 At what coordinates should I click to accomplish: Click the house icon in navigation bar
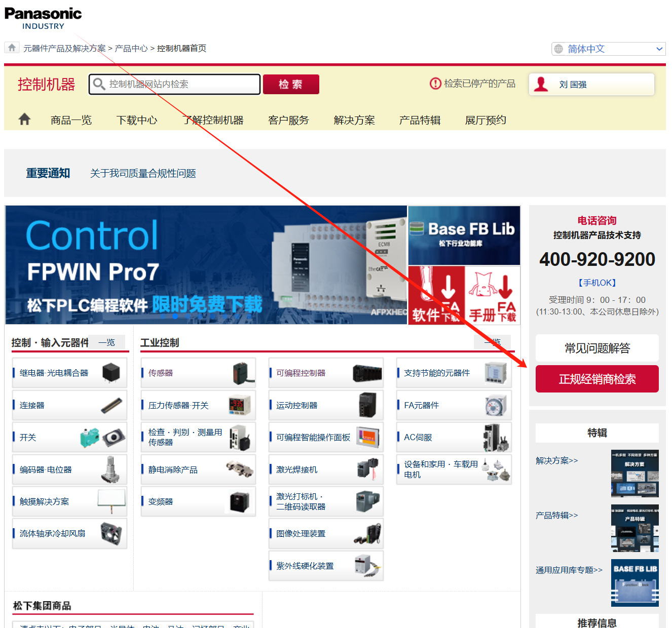tap(24, 120)
